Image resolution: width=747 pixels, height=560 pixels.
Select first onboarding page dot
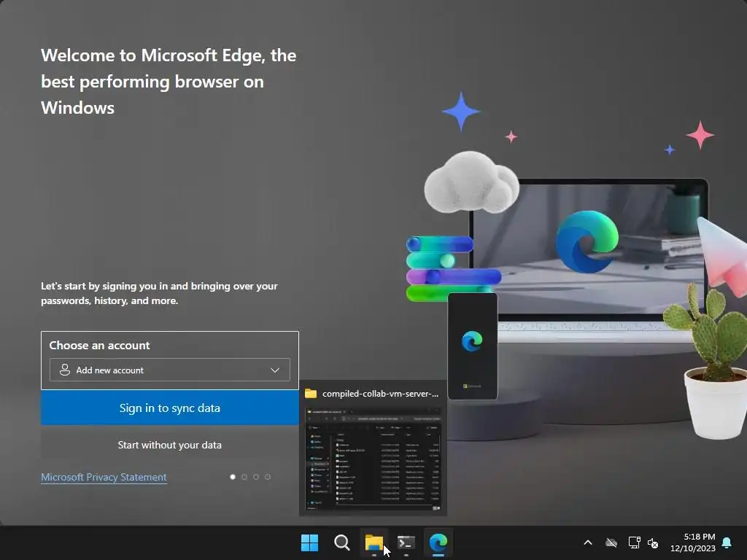[233, 477]
